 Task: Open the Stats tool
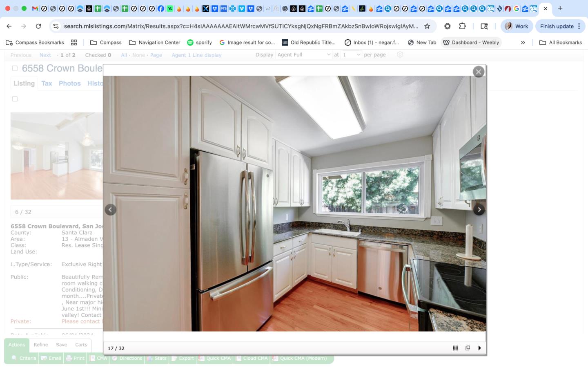pos(157,358)
